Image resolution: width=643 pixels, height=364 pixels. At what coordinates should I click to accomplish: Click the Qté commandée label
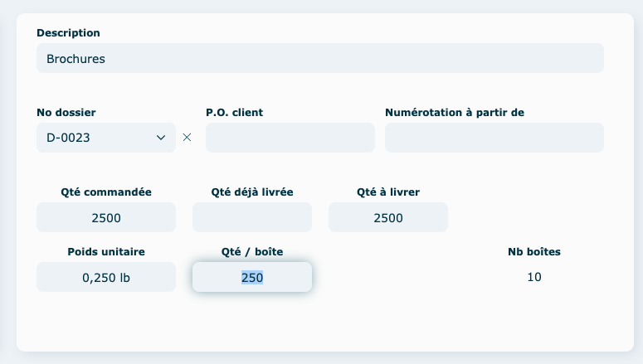[106, 192]
